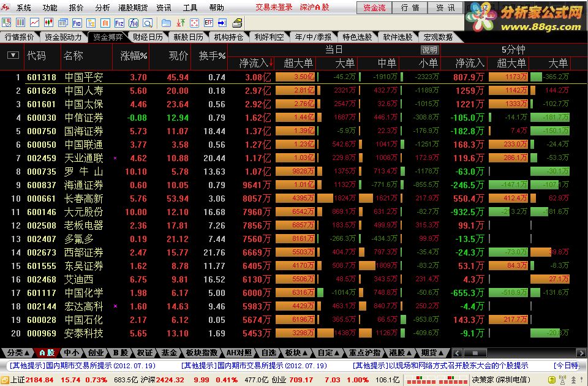Click the yellow status icon beside 决策家
This screenshot has width=588, height=386.
[x=552, y=380]
